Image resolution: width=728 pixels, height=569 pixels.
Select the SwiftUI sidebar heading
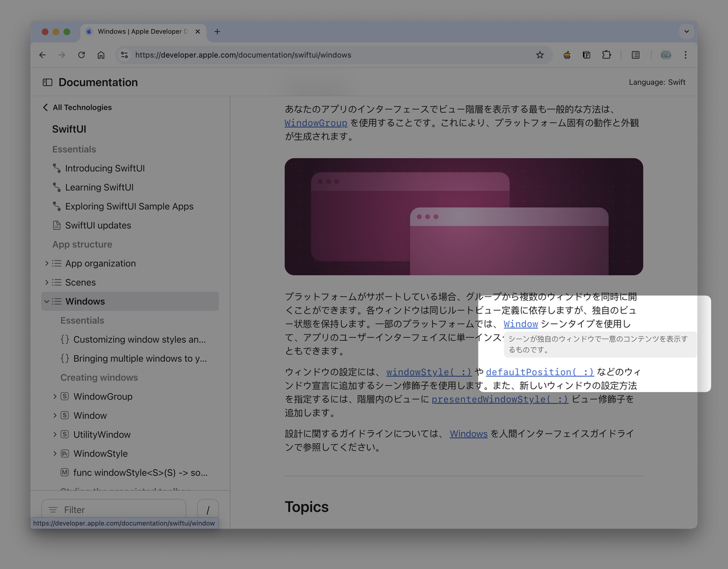coord(69,129)
